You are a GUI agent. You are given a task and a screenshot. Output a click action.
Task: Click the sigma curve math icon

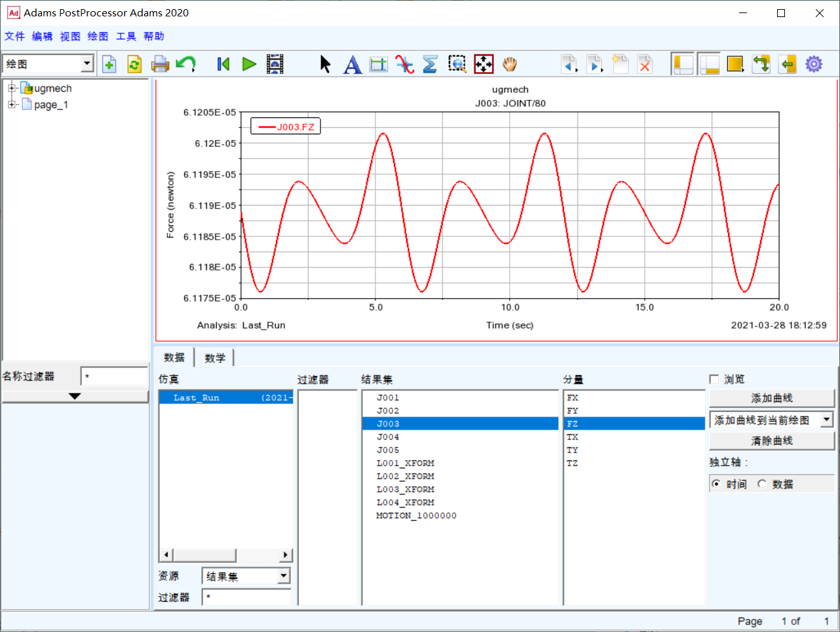coord(430,64)
